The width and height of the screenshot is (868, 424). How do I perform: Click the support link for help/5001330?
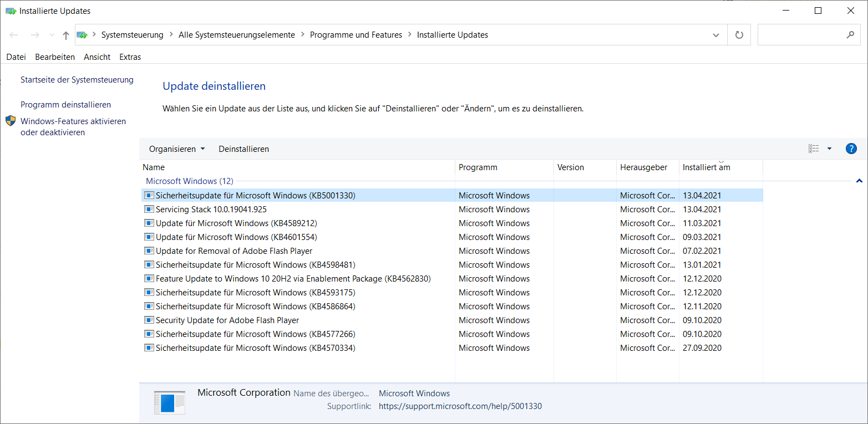point(460,406)
